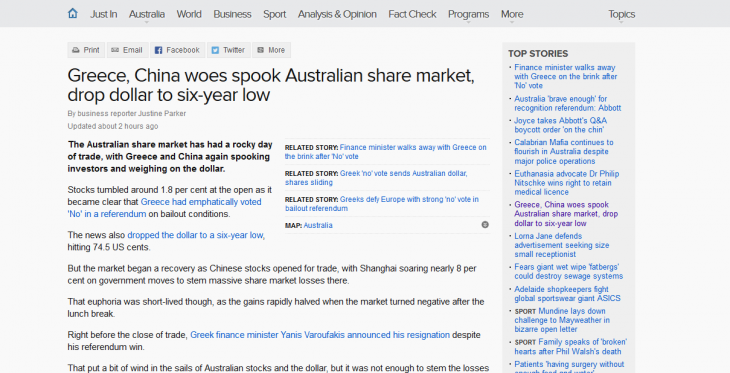
Task: Click the Australia map link
Action: pyautogui.click(x=318, y=225)
